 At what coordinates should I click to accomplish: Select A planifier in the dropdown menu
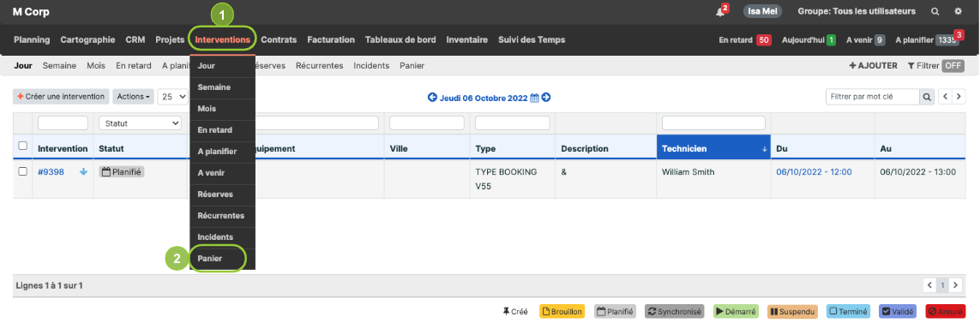[x=223, y=152]
